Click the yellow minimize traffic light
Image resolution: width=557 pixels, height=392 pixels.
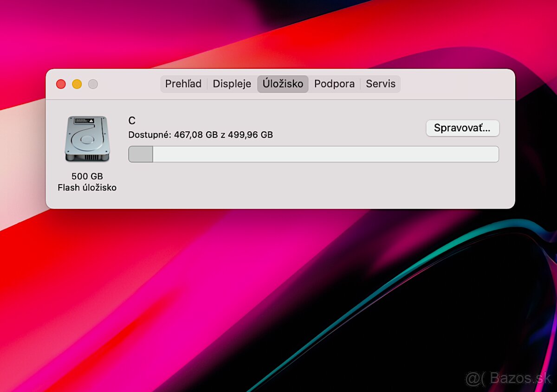77,84
